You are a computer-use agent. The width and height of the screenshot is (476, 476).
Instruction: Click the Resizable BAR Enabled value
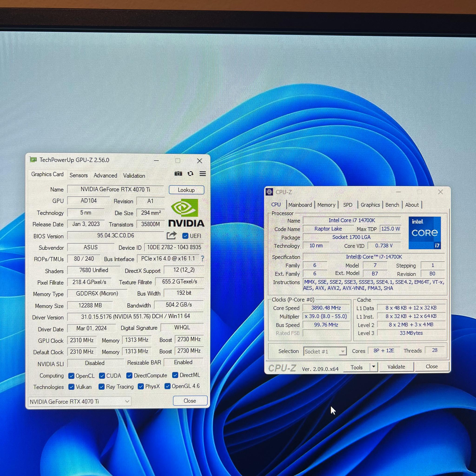click(183, 362)
